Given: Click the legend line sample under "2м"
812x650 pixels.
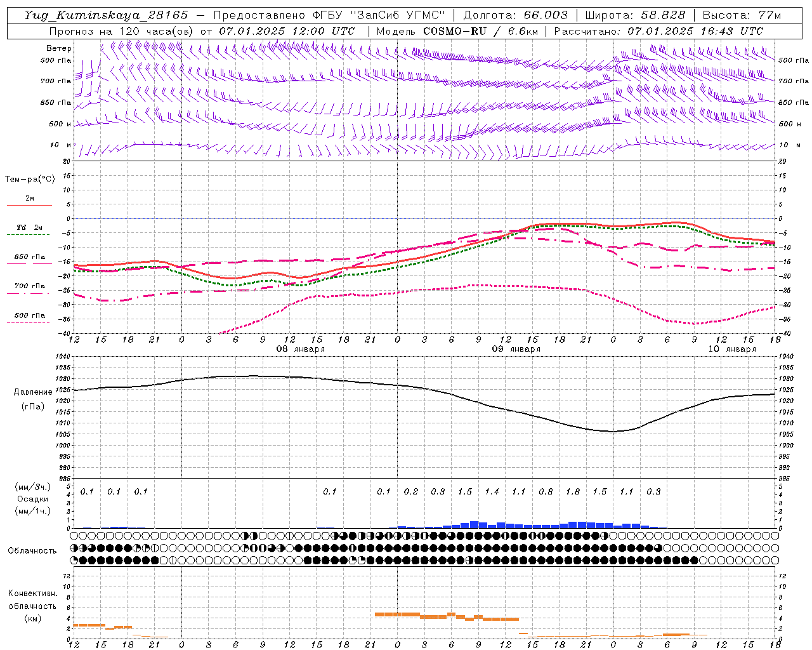Looking at the screenshot, I should coord(29,205).
